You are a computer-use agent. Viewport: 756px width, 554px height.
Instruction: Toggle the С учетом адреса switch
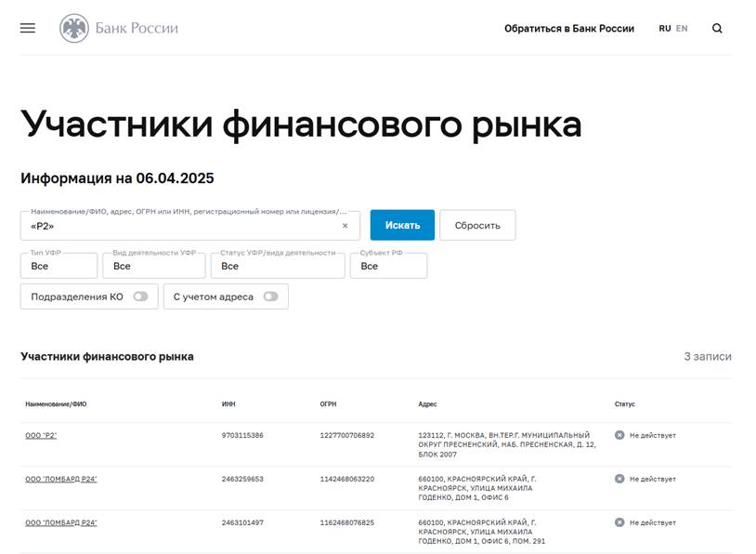coord(271,297)
